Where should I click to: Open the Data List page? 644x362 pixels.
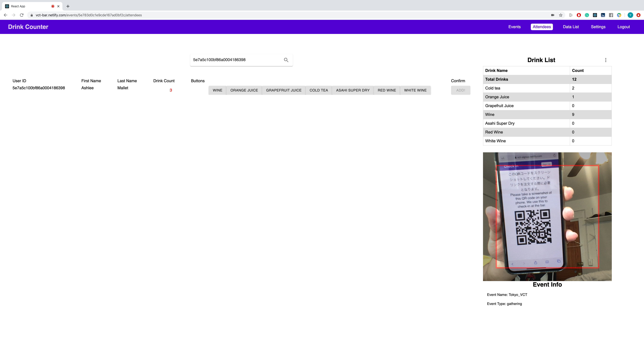pyautogui.click(x=571, y=27)
